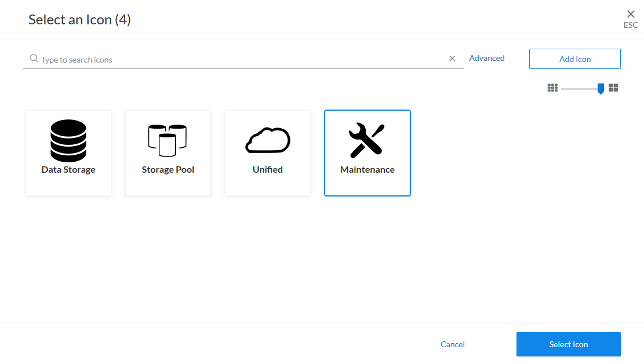Image resolution: width=644 pixels, height=364 pixels.
Task: Click the 'Storage Pool' text label
Action: [x=168, y=170]
